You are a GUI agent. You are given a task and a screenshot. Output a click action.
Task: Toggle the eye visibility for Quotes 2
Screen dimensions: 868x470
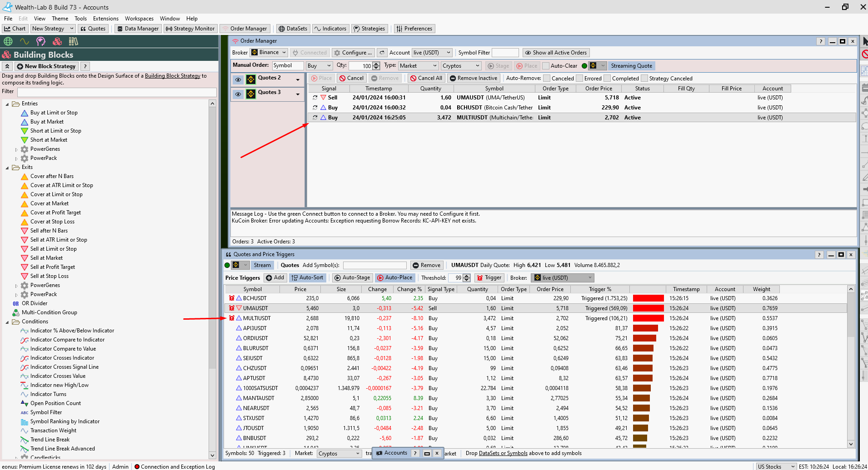click(x=238, y=79)
